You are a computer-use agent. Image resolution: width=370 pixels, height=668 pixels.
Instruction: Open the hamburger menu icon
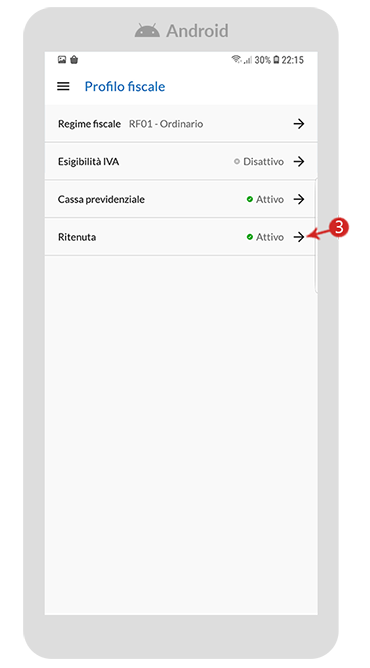pyautogui.click(x=63, y=86)
